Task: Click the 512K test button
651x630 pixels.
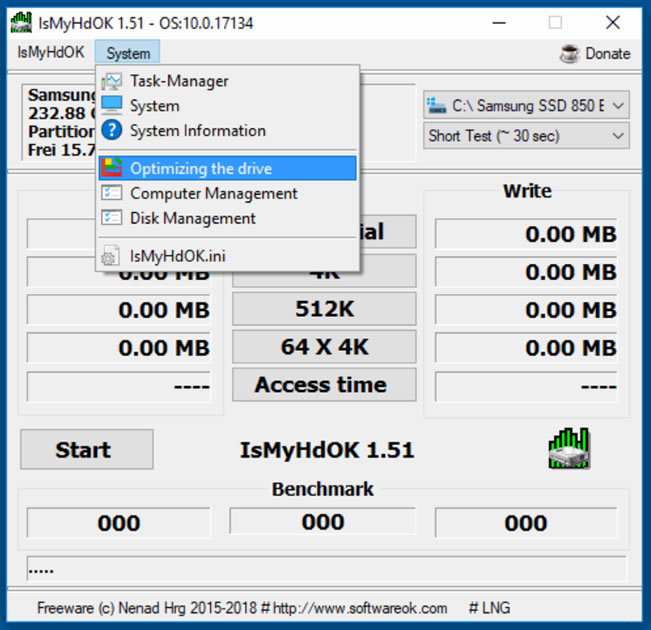Action: click(324, 309)
